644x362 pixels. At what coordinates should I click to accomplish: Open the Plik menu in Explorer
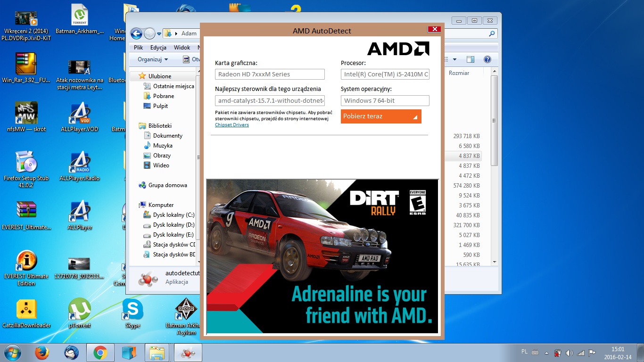pyautogui.click(x=139, y=48)
